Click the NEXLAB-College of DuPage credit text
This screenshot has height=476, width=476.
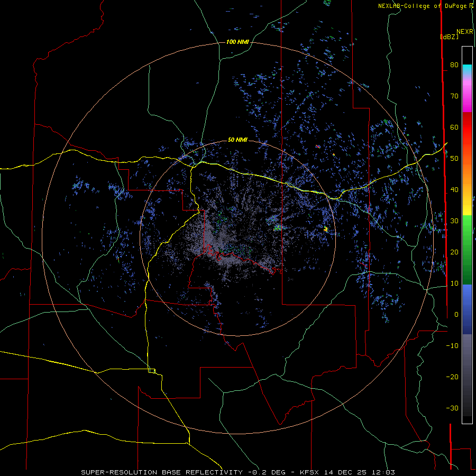(423, 6)
